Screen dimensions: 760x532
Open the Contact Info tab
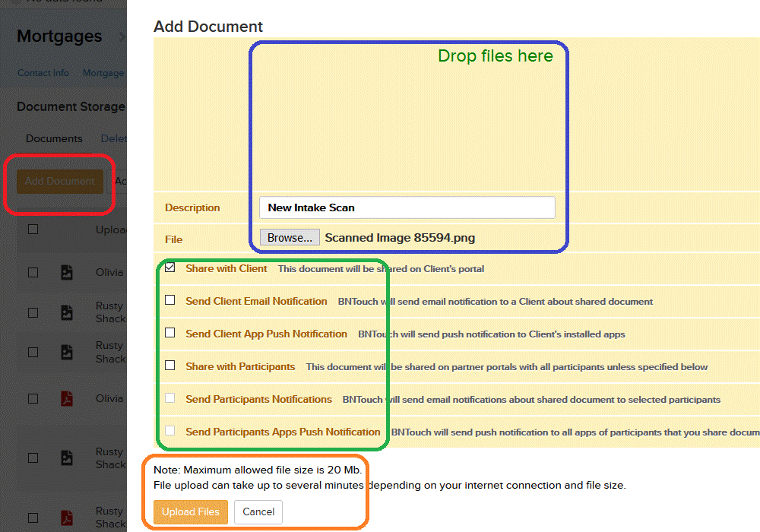(43, 73)
